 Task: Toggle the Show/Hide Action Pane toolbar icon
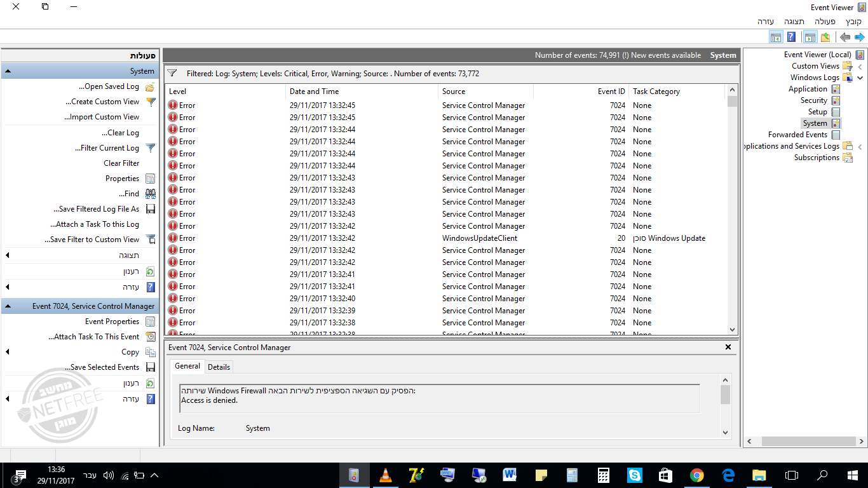tap(776, 37)
